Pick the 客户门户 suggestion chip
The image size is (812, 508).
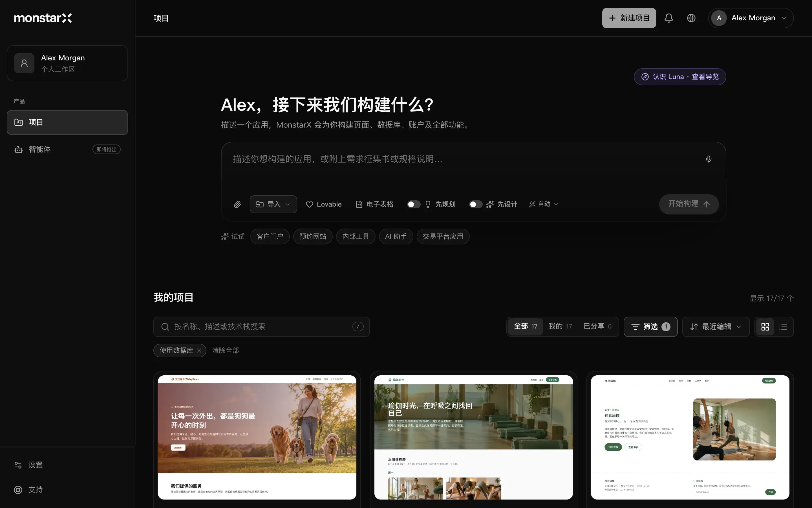pos(270,237)
